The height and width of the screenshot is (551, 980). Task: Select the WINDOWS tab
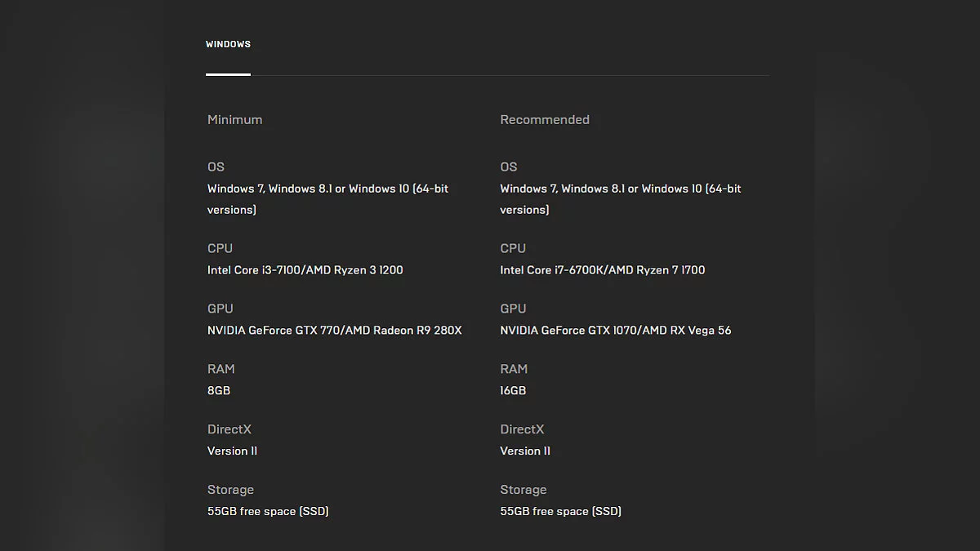tap(228, 44)
